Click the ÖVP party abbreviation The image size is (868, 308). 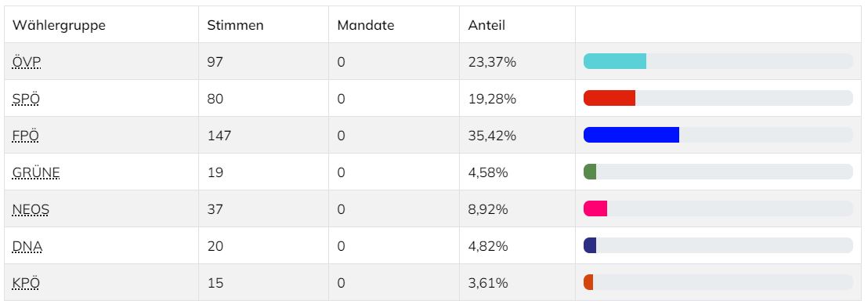(27, 61)
